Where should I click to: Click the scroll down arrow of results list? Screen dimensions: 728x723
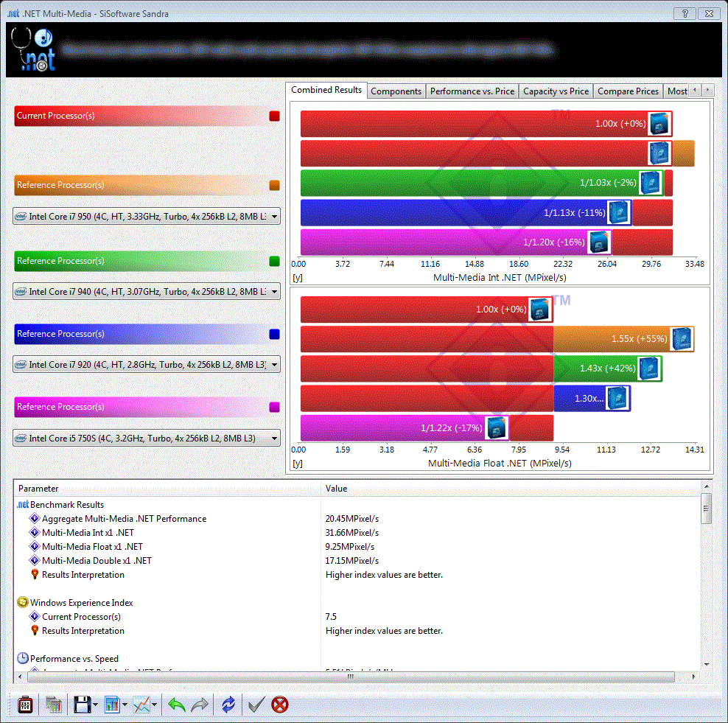point(707,665)
